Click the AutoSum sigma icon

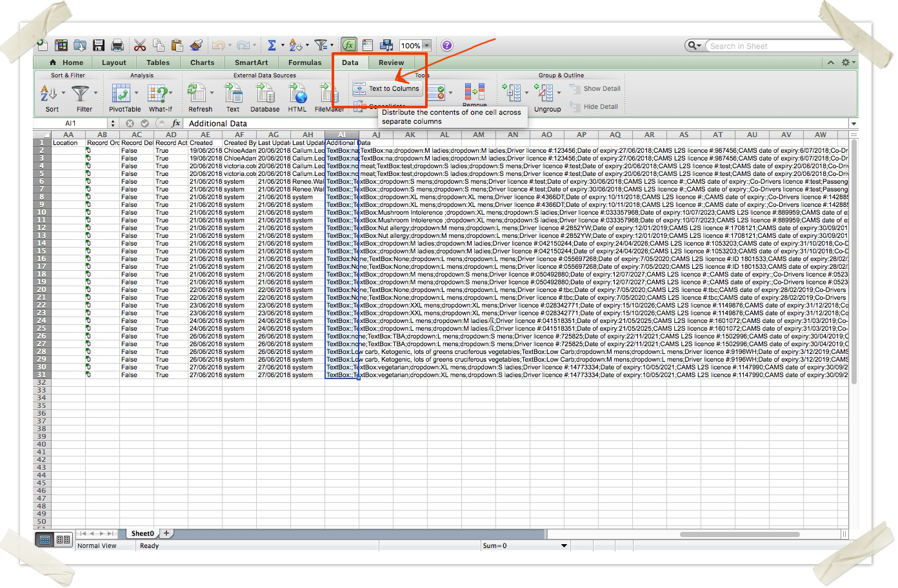click(272, 45)
